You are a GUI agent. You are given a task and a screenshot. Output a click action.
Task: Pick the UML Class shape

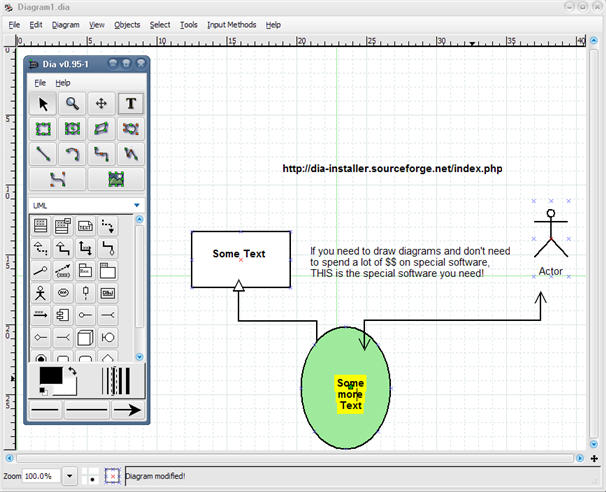click(40, 226)
